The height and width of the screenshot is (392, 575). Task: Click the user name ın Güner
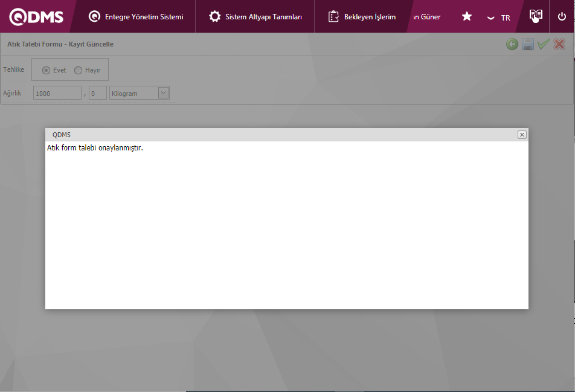point(427,17)
